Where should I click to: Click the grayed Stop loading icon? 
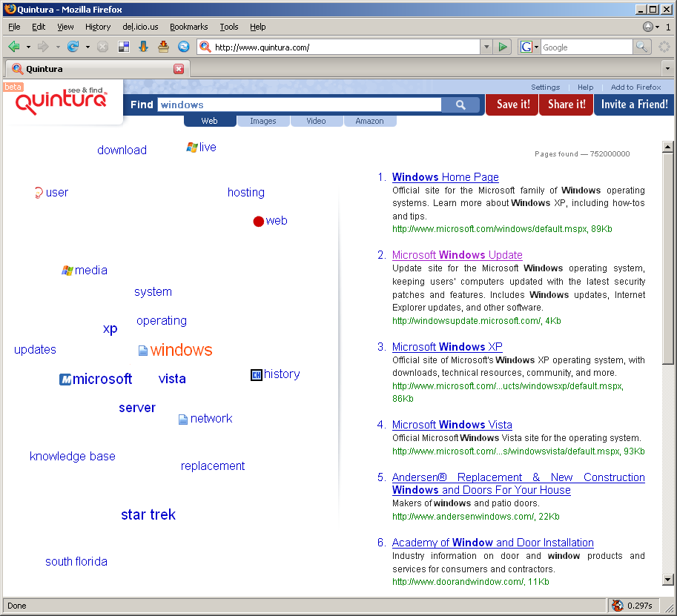click(x=103, y=47)
